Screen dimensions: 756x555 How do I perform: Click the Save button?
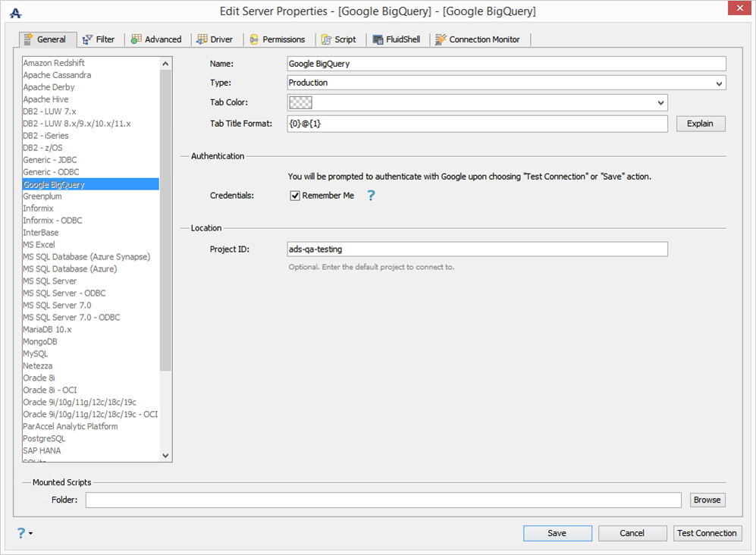pyautogui.click(x=557, y=533)
